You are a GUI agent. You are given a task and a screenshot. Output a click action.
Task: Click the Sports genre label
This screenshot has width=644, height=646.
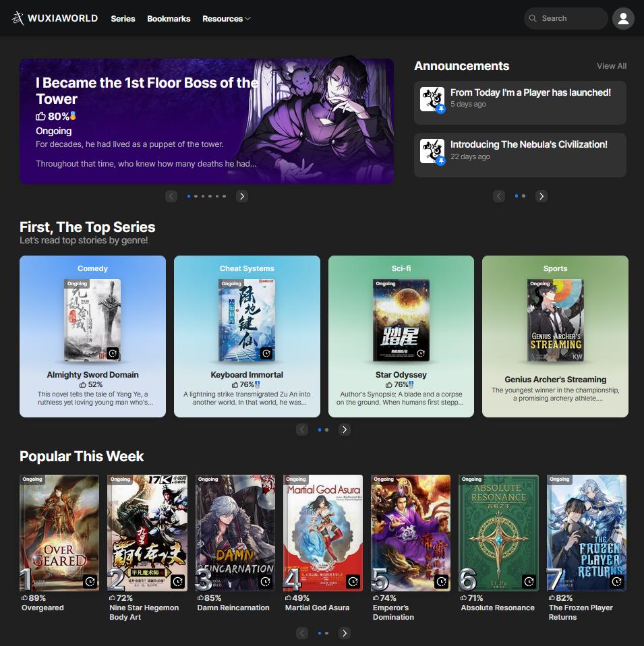pos(555,268)
